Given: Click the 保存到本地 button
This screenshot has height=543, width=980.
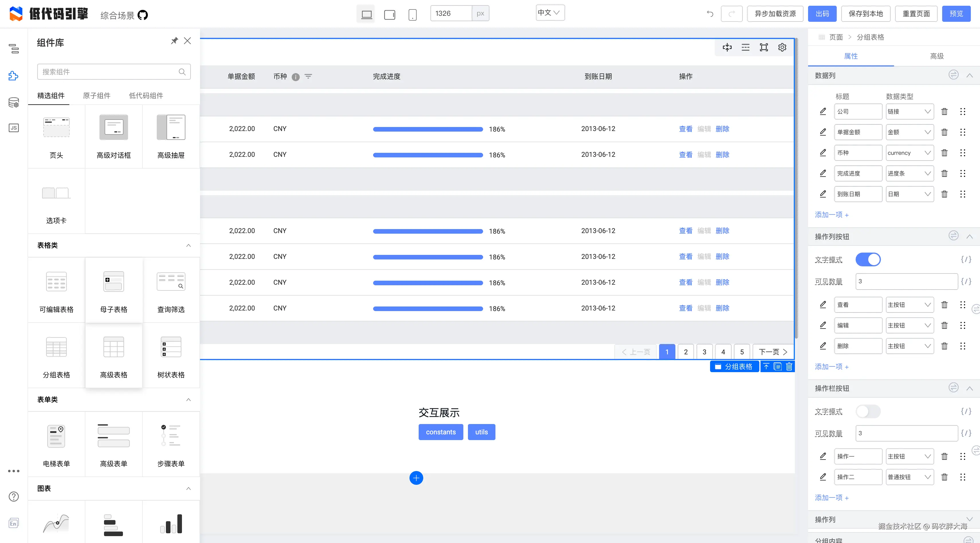Looking at the screenshot, I should click(x=865, y=14).
